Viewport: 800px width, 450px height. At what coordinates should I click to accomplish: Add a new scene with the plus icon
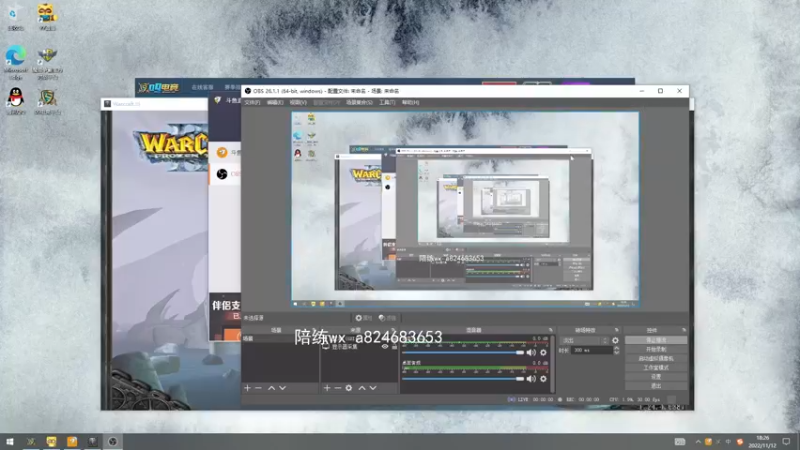(247, 388)
